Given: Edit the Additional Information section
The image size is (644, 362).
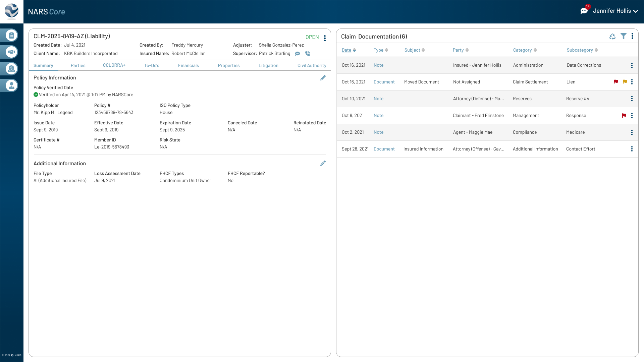Looking at the screenshot, I should tap(323, 163).
